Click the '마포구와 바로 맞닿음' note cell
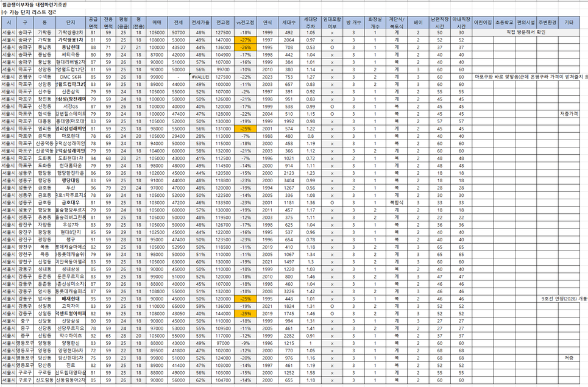This screenshot has height=387, width=588. [530, 77]
